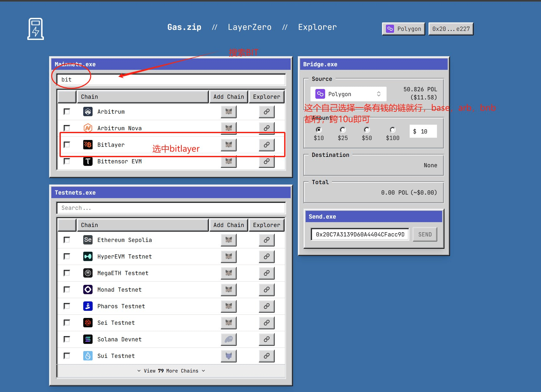Open Arbitrum Nova explorer link icon
The height and width of the screenshot is (392, 541).
[267, 128]
